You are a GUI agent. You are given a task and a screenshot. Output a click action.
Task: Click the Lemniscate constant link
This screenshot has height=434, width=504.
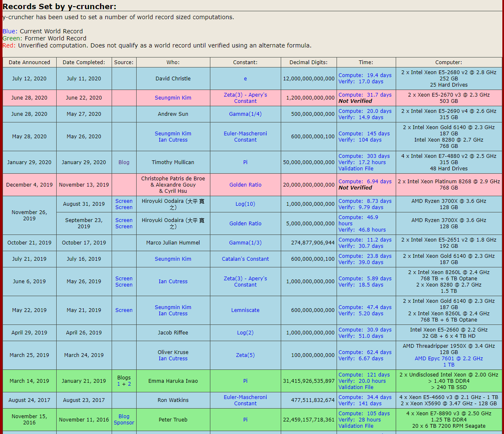[x=245, y=310]
